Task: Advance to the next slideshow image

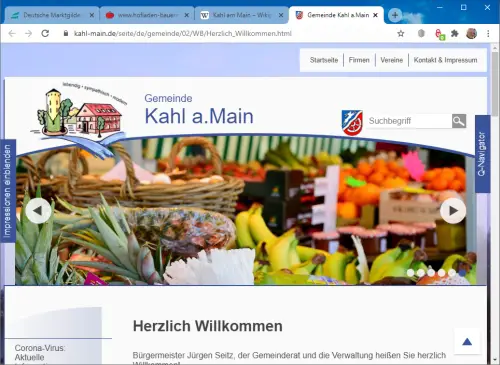Action: [x=453, y=211]
